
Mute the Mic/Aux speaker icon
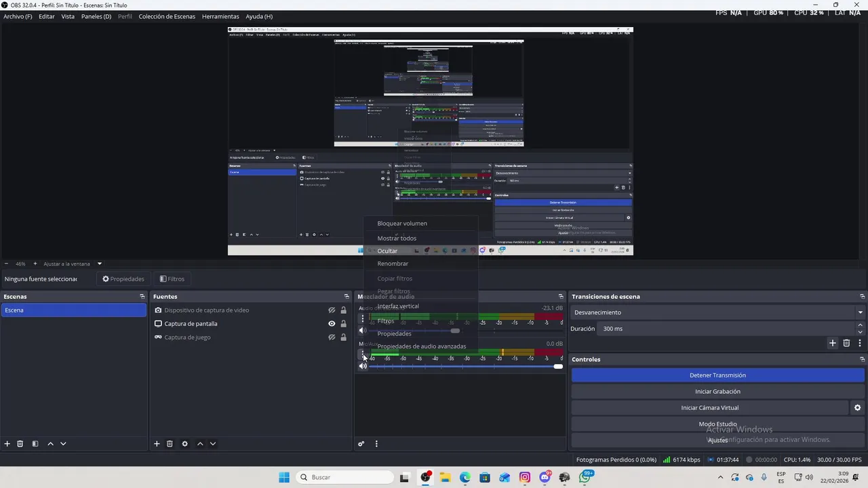coord(363,366)
